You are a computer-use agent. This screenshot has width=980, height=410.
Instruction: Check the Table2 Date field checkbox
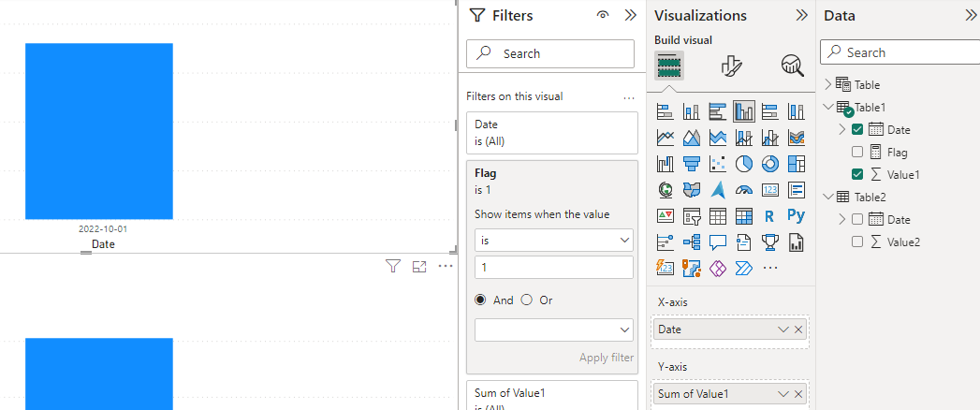857,219
